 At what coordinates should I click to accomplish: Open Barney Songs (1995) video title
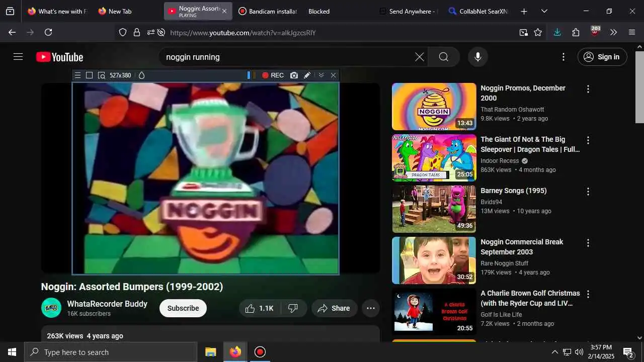click(x=514, y=191)
